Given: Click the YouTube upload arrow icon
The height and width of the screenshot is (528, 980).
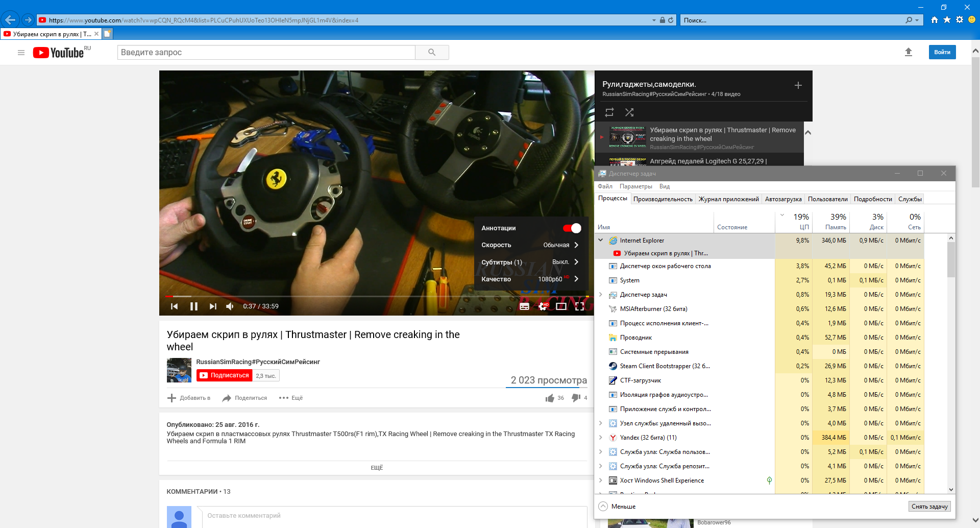Looking at the screenshot, I should [x=909, y=52].
